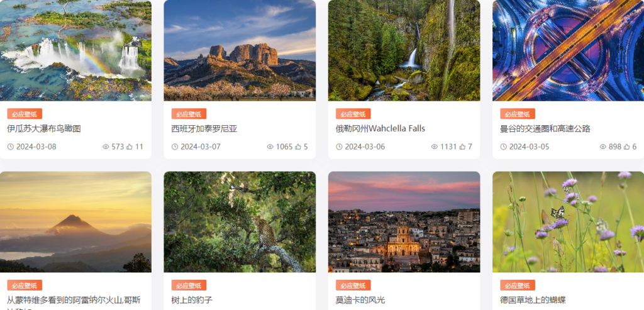This screenshot has height=310, width=644.
Task: Click the clock icon beside 2024-03-05
Action: (x=504, y=147)
